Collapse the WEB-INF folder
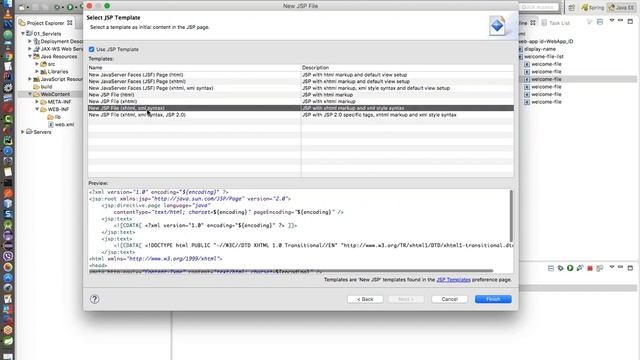The width and height of the screenshot is (640, 360). 37,109
